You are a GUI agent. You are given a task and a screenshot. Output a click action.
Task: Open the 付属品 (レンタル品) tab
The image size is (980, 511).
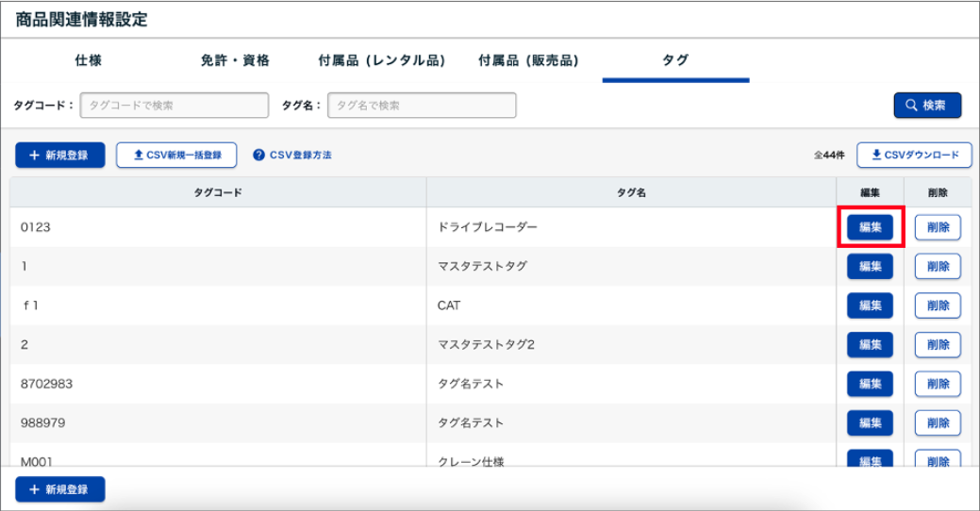(x=381, y=60)
